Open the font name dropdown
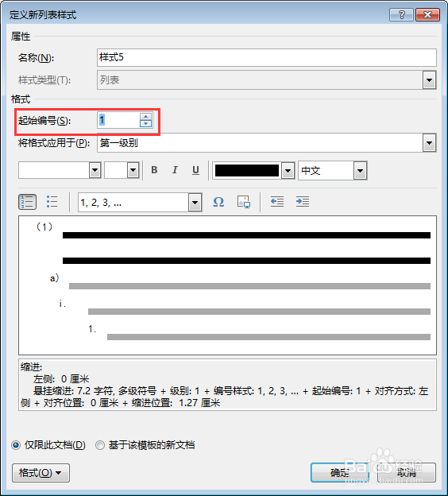This screenshot has width=448, height=496. click(95, 170)
